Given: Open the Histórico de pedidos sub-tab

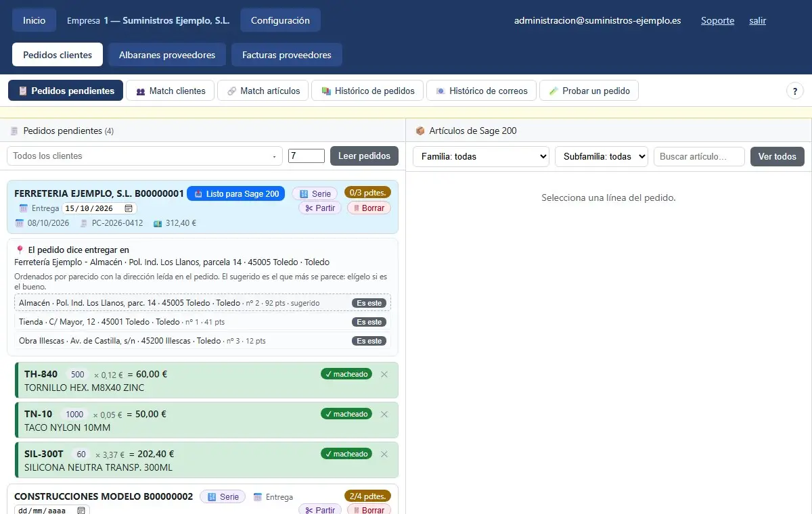Looking at the screenshot, I should 367,91.
